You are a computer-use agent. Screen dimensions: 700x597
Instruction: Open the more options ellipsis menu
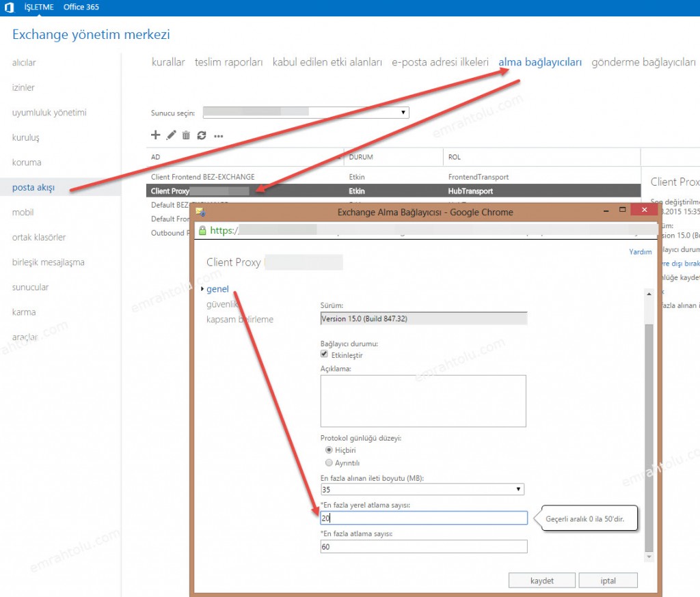(x=219, y=136)
